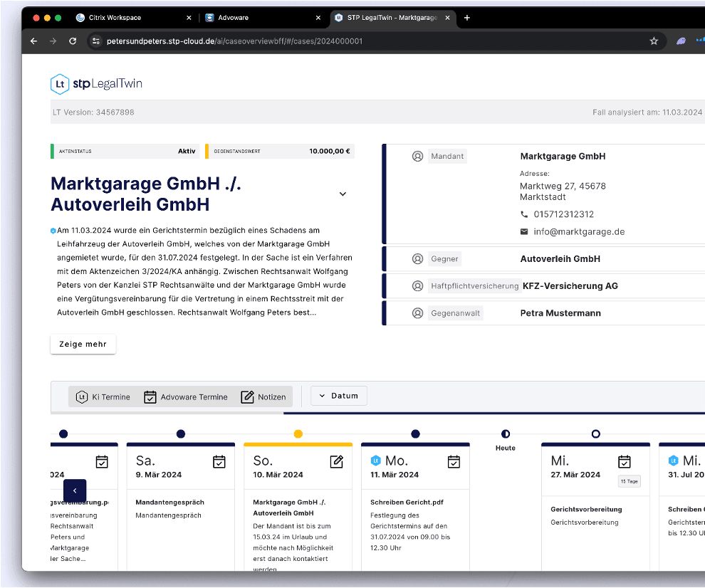Select the yellow So. 10. Mär timeline dot
705x588 pixels.
[298, 434]
